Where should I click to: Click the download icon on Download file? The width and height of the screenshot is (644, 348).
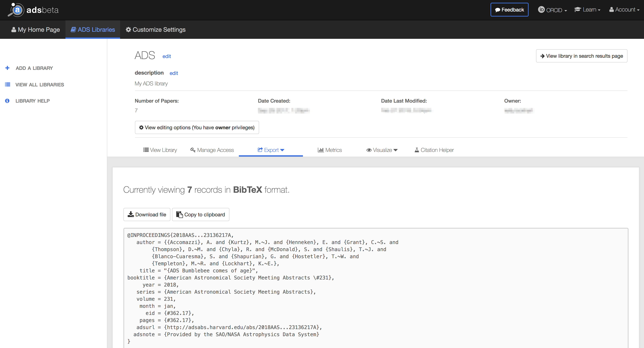coord(131,214)
